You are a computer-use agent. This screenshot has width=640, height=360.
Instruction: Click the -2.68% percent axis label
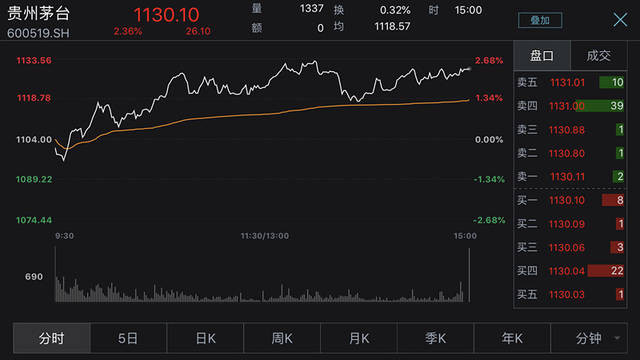pyautogui.click(x=489, y=220)
